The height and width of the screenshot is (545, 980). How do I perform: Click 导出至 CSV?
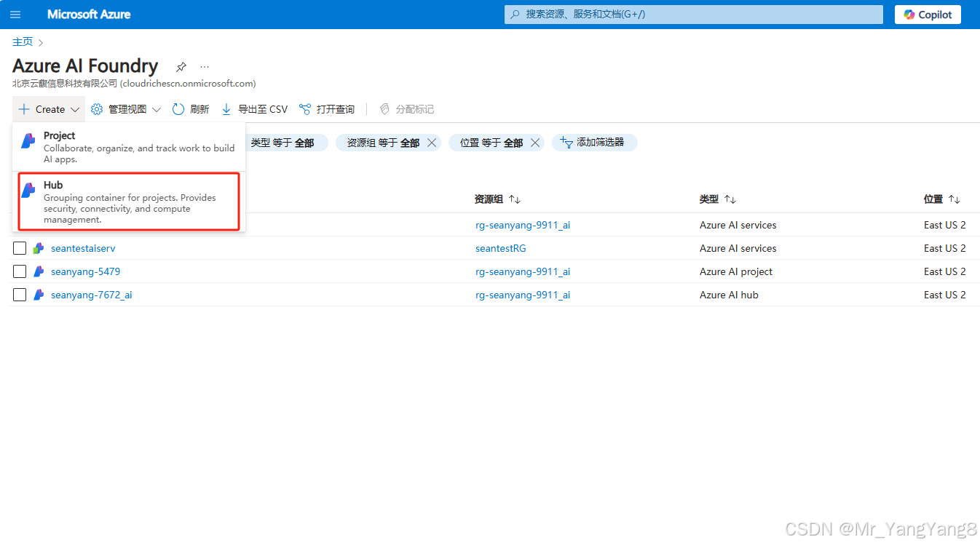(x=254, y=109)
